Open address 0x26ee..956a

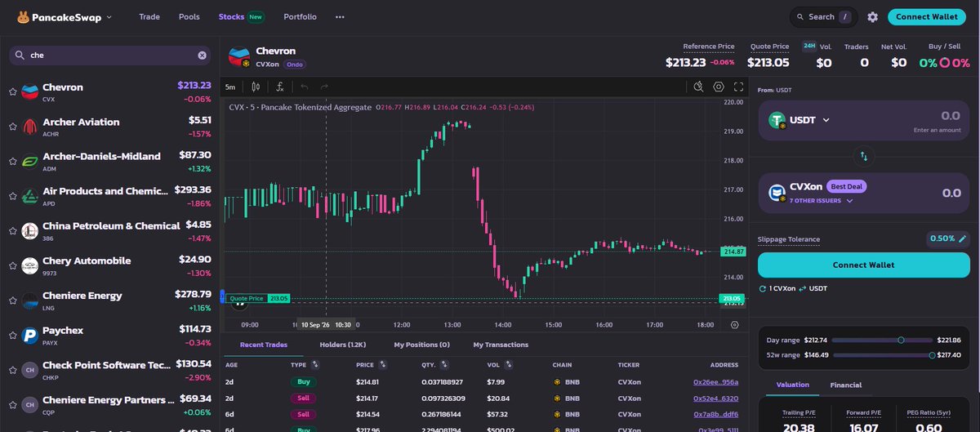(715, 381)
